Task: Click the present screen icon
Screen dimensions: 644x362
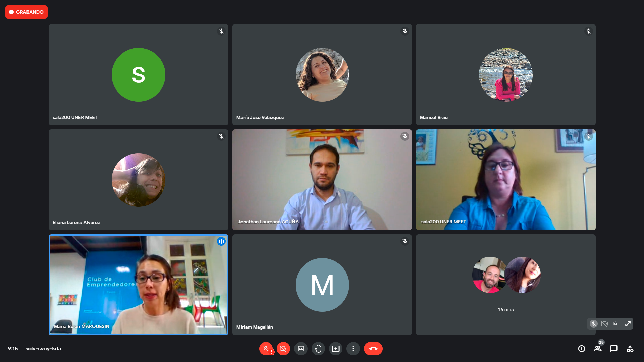Action: 335,349
